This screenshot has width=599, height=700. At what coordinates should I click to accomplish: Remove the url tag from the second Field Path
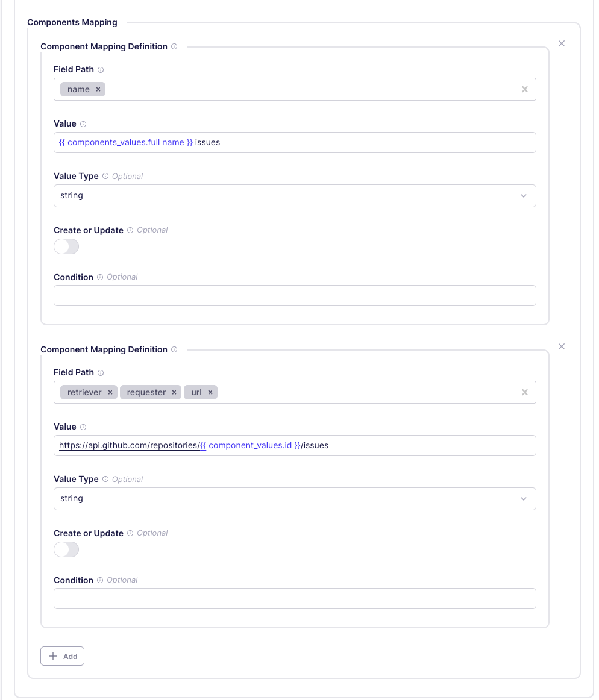click(x=210, y=392)
